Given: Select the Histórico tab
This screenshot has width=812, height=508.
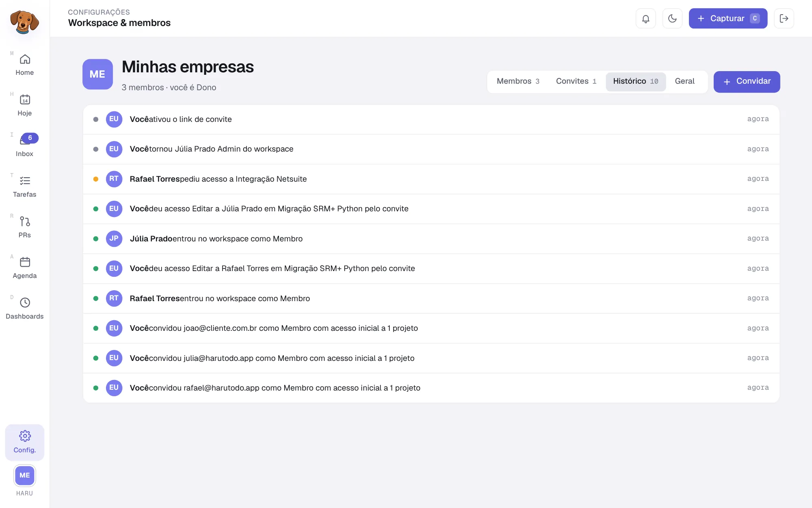Looking at the screenshot, I should [x=636, y=82].
